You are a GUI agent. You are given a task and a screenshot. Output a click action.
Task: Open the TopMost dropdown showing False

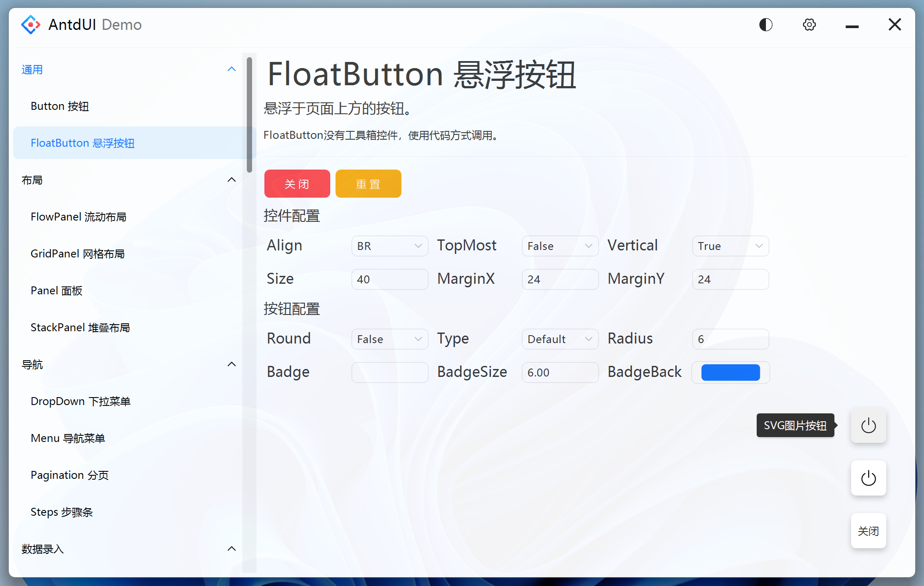[x=559, y=246]
